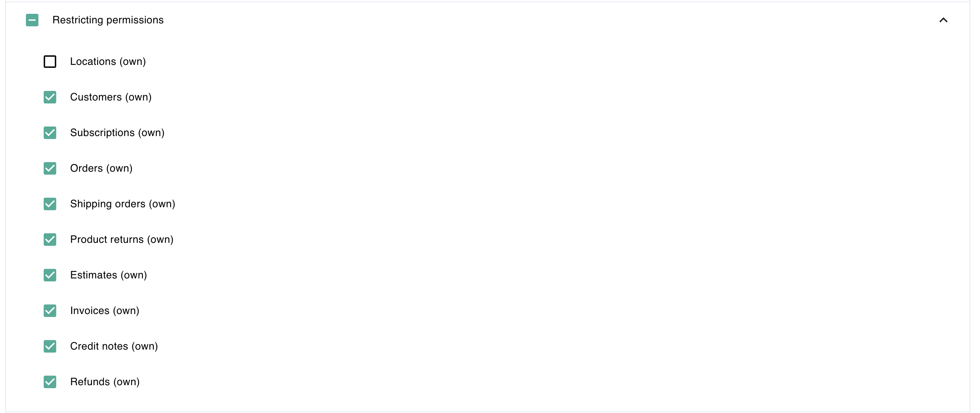Click the Subscriptions (own) label text
Viewport: 980px width, 413px height.
tap(117, 133)
